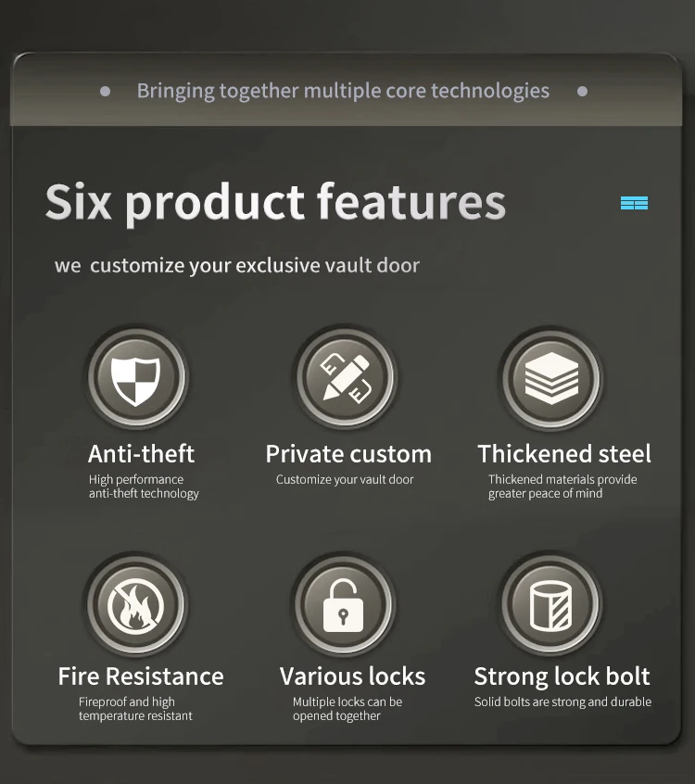Select the Fire Resistance heading
Viewport: 695px width, 784px height.
pos(141,677)
